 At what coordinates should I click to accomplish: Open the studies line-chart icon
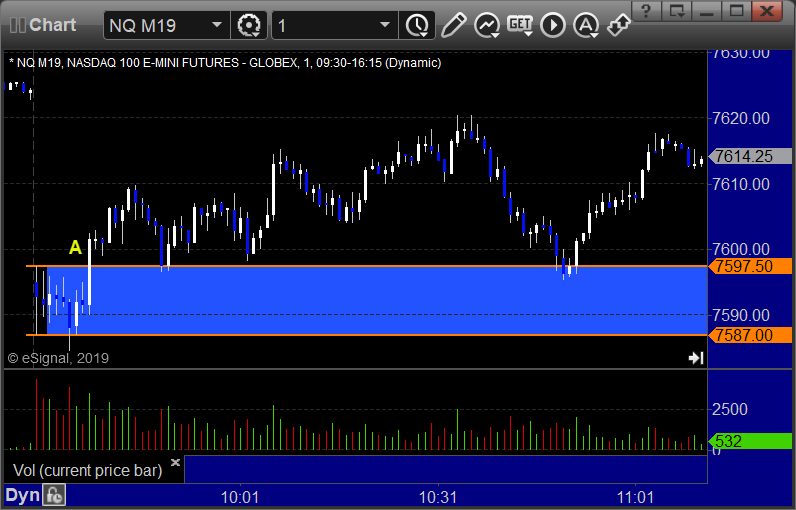[487, 25]
